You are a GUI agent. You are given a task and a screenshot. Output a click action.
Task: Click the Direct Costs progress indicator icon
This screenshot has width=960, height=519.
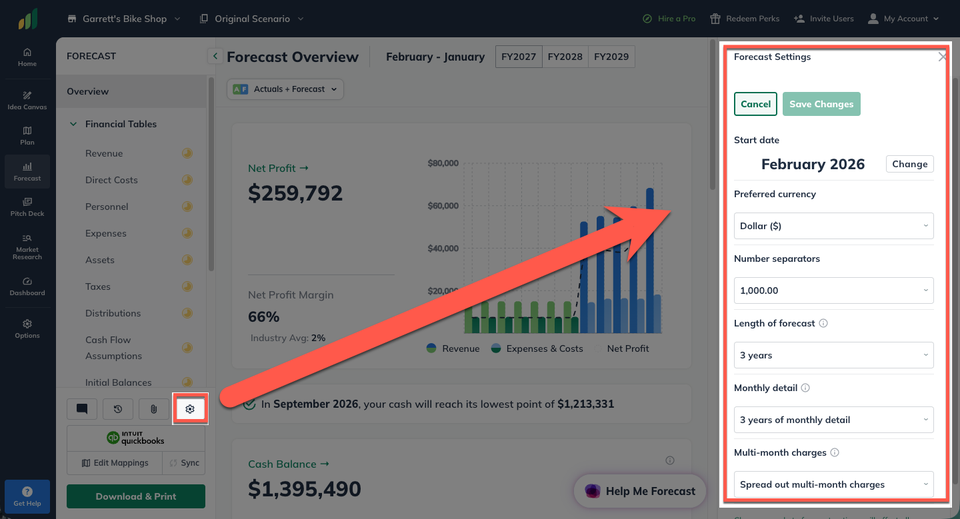pyautogui.click(x=187, y=180)
